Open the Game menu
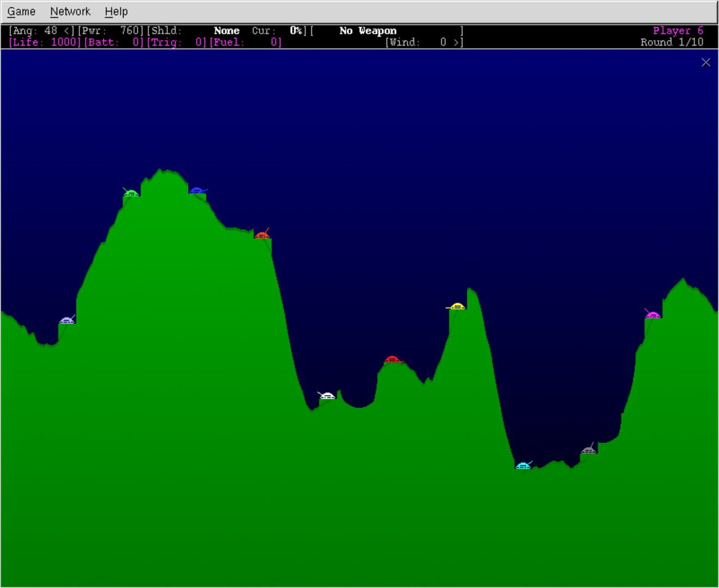 tap(21, 11)
